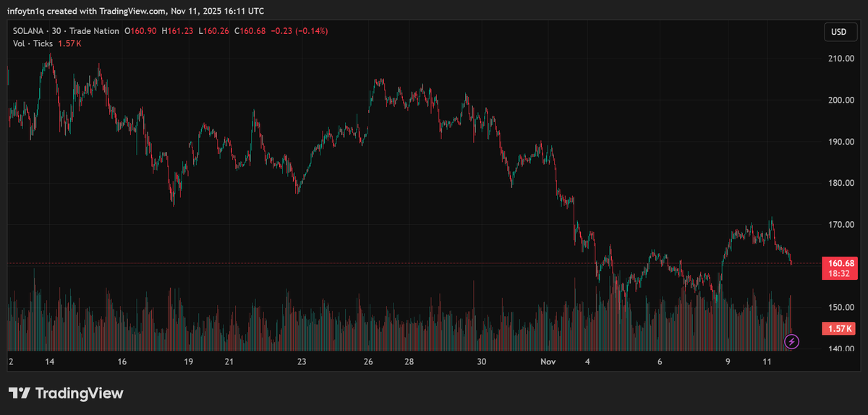Click the 190.00 price axis label

click(841, 142)
